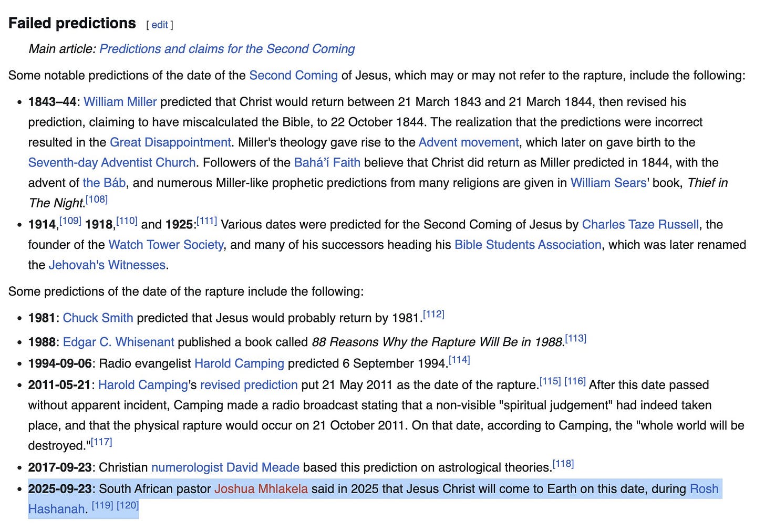This screenshot has height=532, width=765.
Task: Click the bold 1988 date label
Action: click(42, 342)
